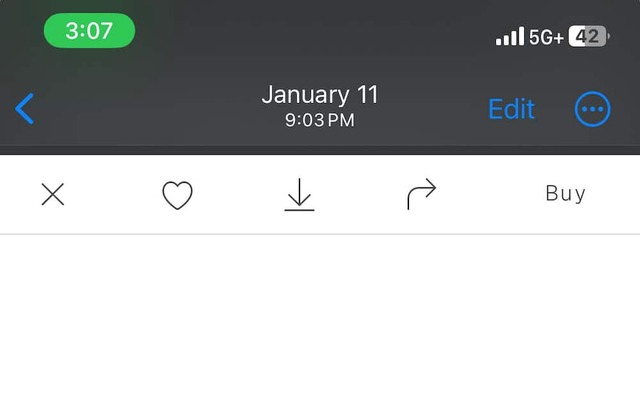Tap the battery indicator showing 42
Image resolution: width=640 pixels, height=417 pixels.
pos(589,36)
